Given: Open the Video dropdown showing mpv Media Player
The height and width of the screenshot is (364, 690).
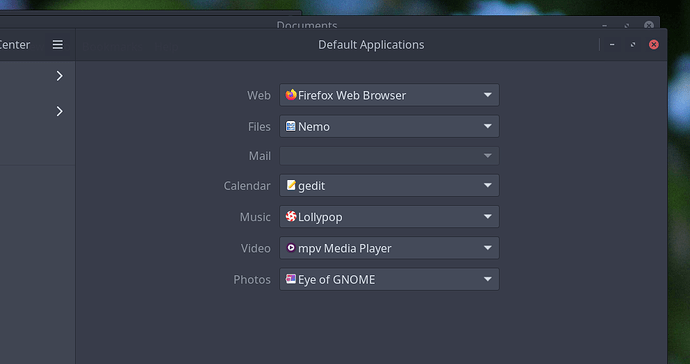Looking at the screenshot, I should [x=389, y=248].
